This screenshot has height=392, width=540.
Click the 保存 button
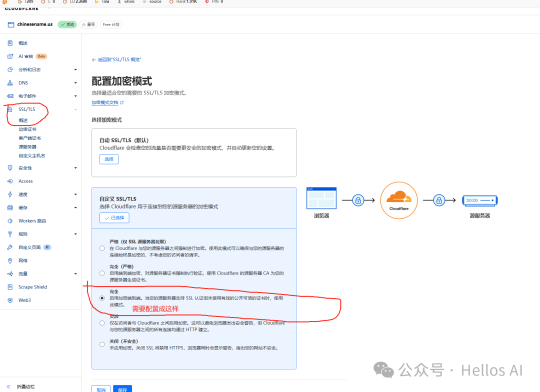[122, 388]
